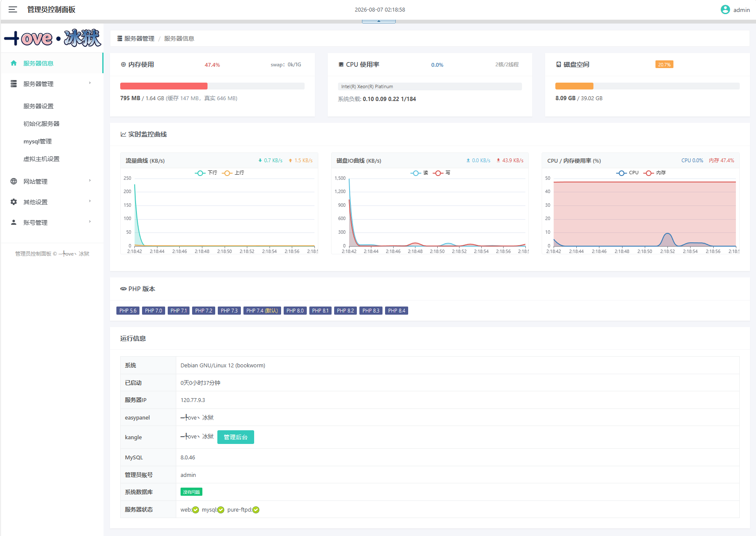Select the PHP 7.2 version tag
Screen dimensions: 756x536
204,311
